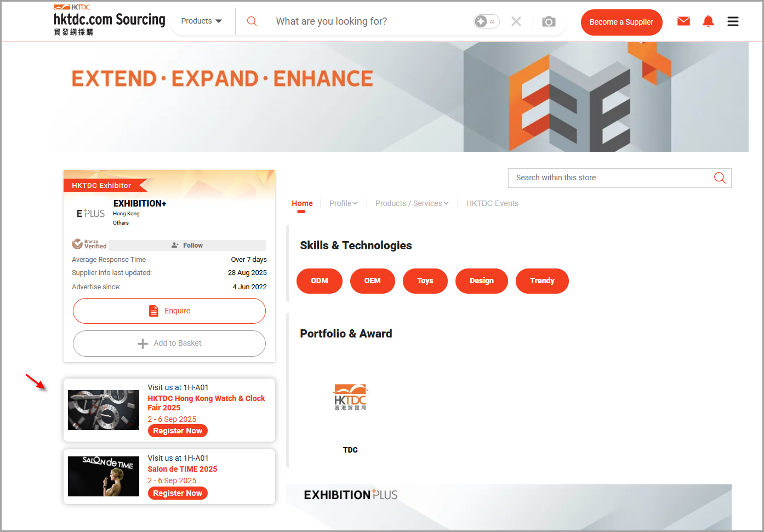Open image search via camera icon
This screenshot has height=532, width=764.
pyautogui.click(x=549, y=21)
